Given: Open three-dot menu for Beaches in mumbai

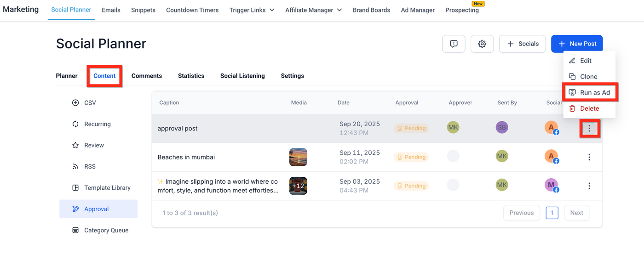Looking at the screenshot, I should 589,157.
